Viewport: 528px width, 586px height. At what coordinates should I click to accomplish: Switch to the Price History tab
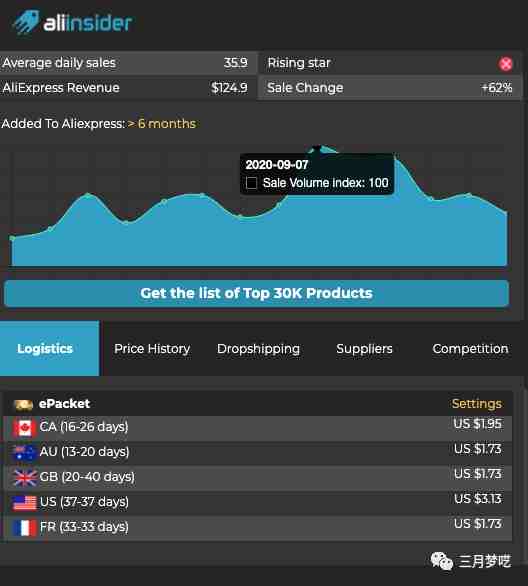coord(152,349)
